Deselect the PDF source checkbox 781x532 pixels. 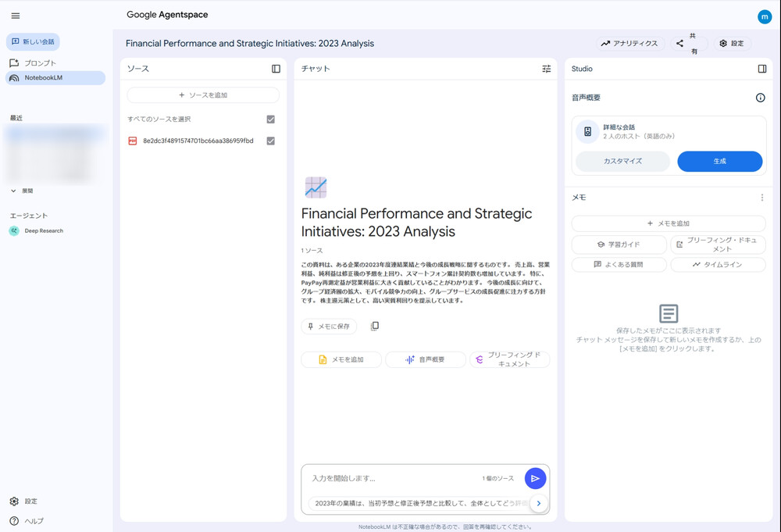coord(270,141)
